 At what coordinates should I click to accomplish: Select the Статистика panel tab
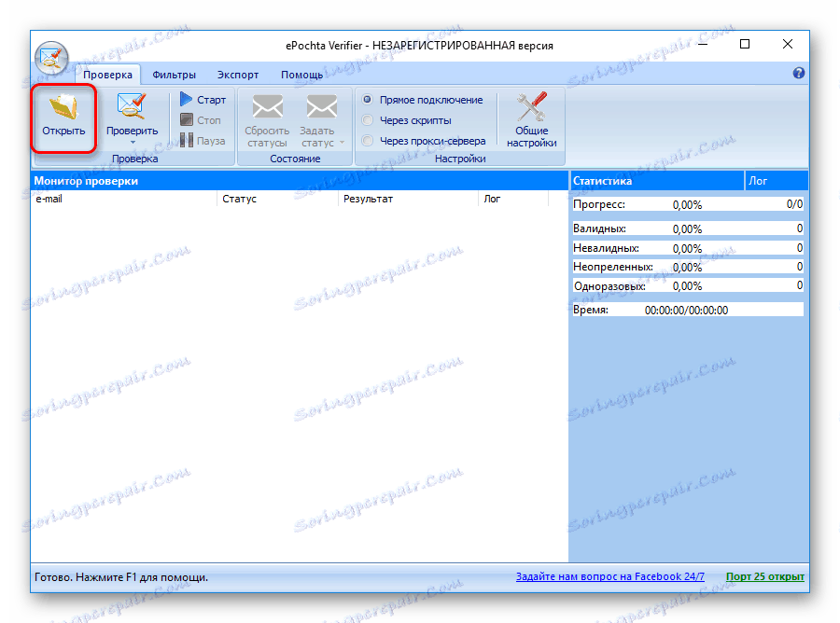(657, 181)
